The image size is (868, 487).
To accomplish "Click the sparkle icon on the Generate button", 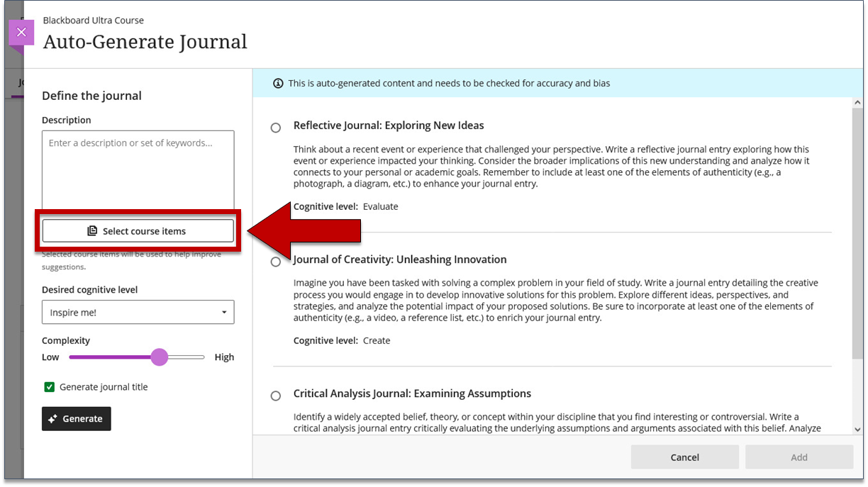I will point(52,419).
